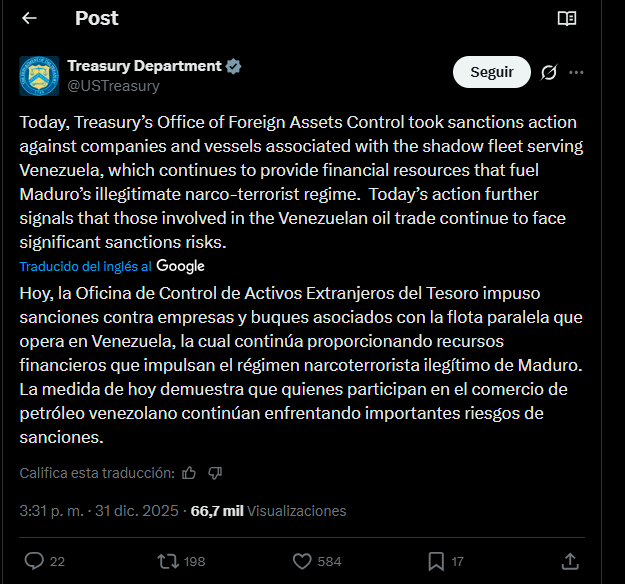The image size is (625, 584).
Task: Open the post's three-dot more menu
Action: [x=576, y=72]
